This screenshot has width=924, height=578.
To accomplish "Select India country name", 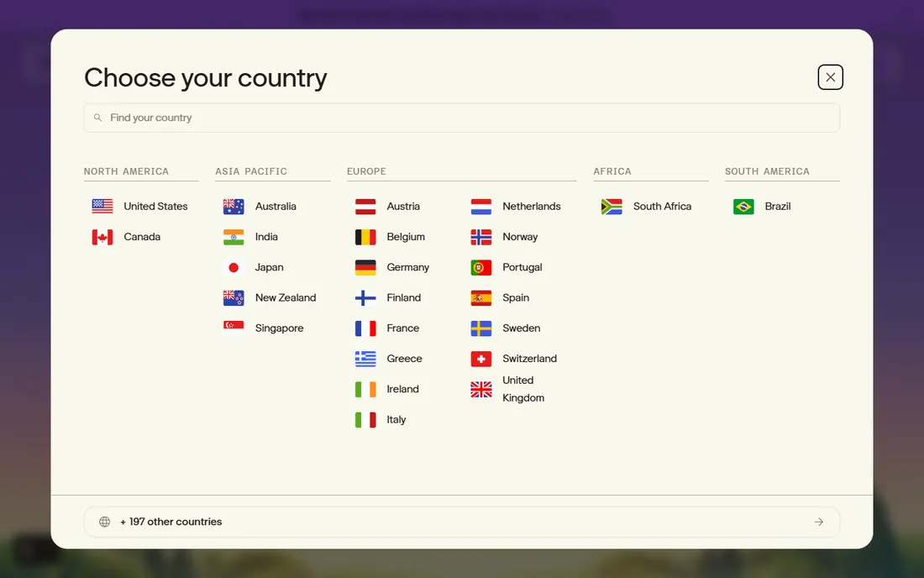I will [266, 237].
